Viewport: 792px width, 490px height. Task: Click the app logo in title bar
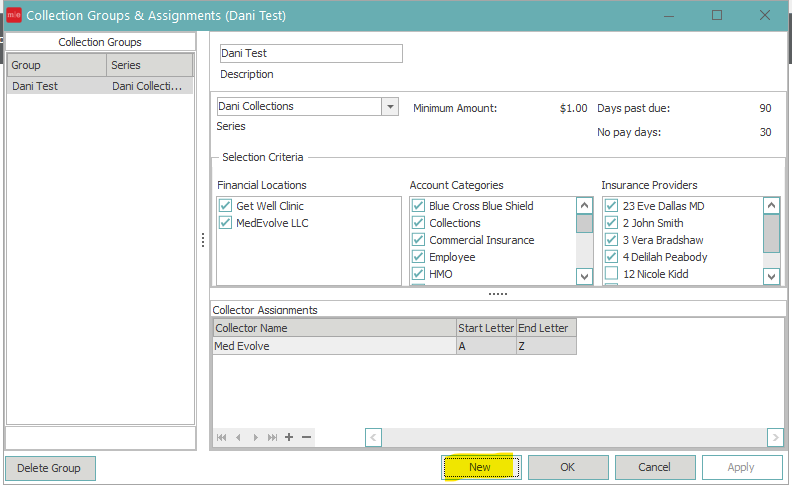(14, 15)
